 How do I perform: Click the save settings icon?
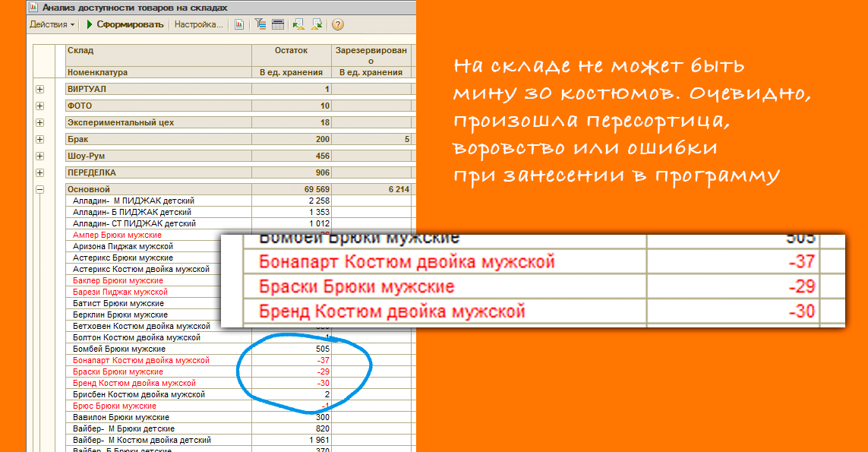click(317, 24)
